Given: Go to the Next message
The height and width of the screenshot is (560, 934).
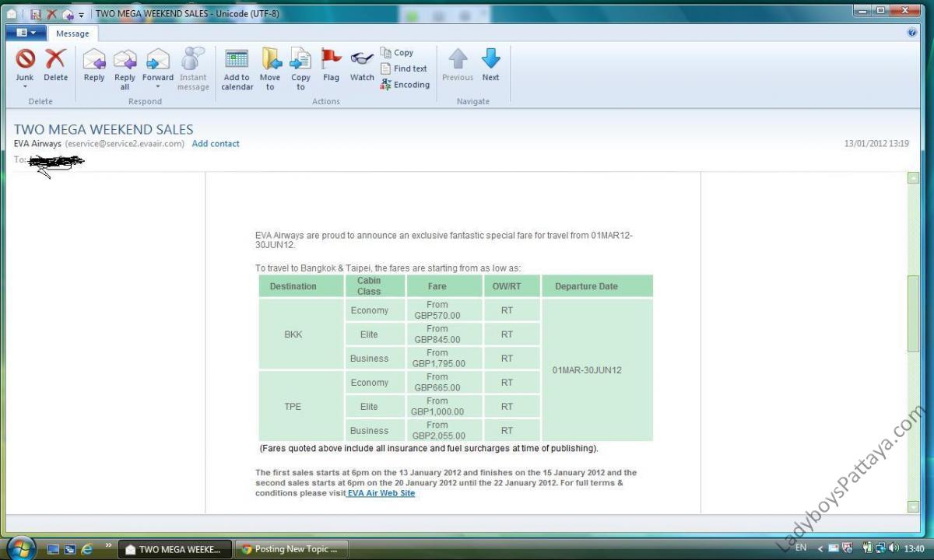Looking at the screenshot, I should coord(490,64).
